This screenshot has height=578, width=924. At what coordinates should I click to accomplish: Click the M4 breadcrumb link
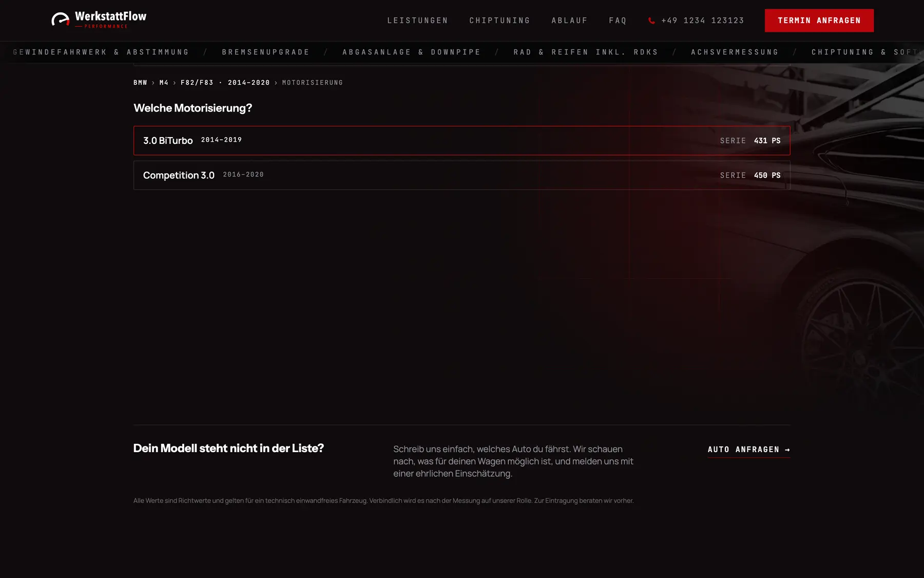pos(164,83)
